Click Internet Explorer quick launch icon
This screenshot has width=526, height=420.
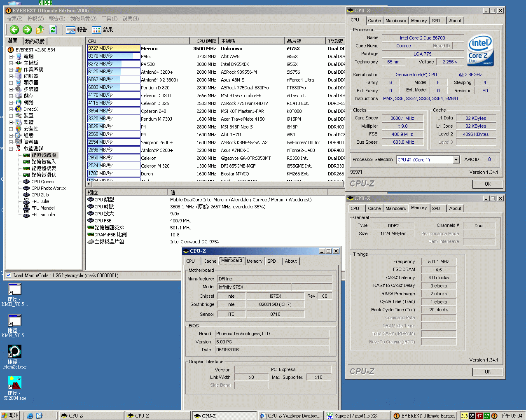[x=30, y=416]
